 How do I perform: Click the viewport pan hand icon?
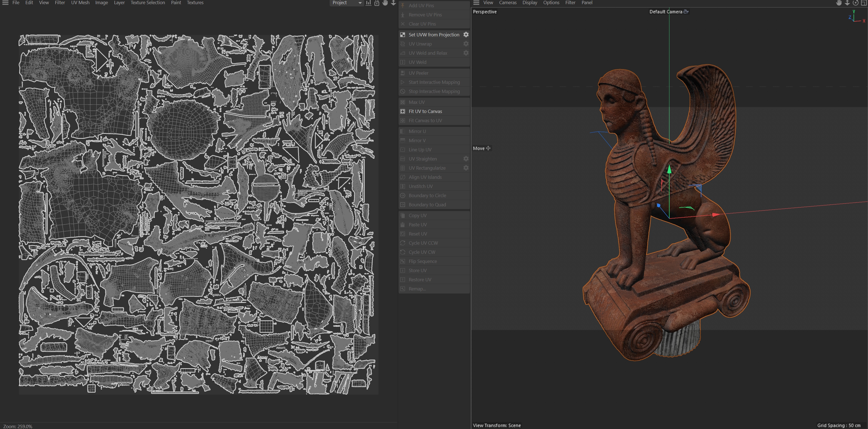839,3
